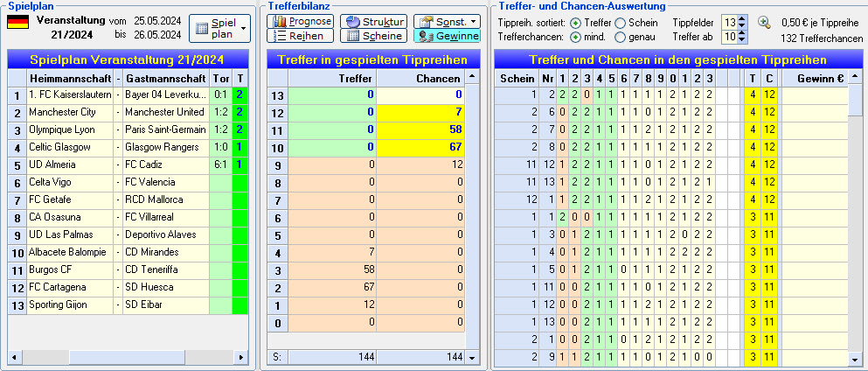Click the Chancen value 7 cell
The height and width of the screenshot is (371, 868).
tap(420, 113)
